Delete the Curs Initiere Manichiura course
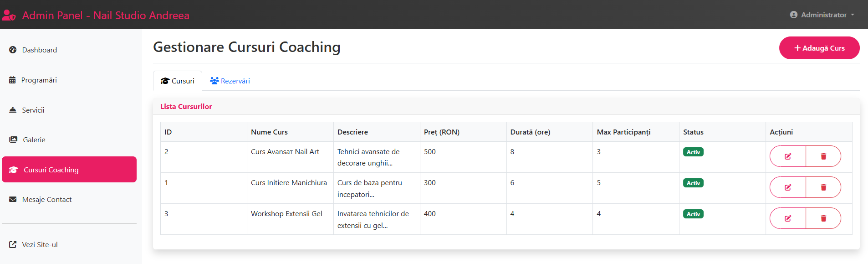Image resolution: width=868 pixels, height=264 pixels. click(x=823, y=187)
